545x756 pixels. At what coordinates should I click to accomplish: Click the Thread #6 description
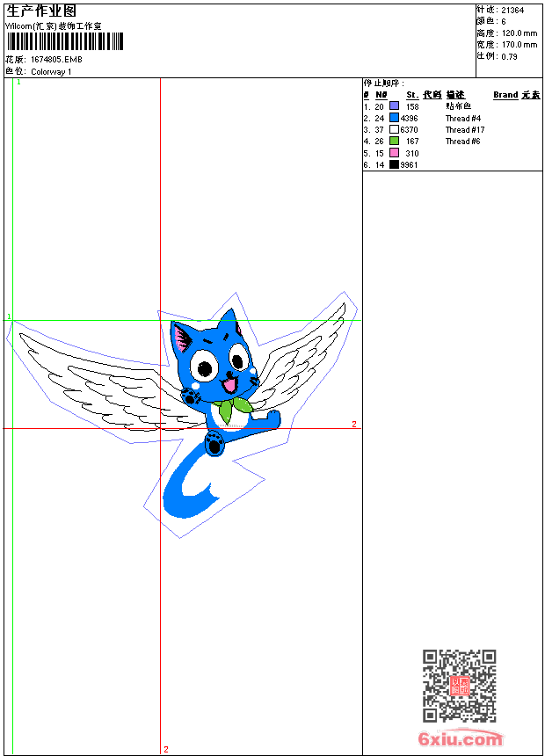pos(463,142)
